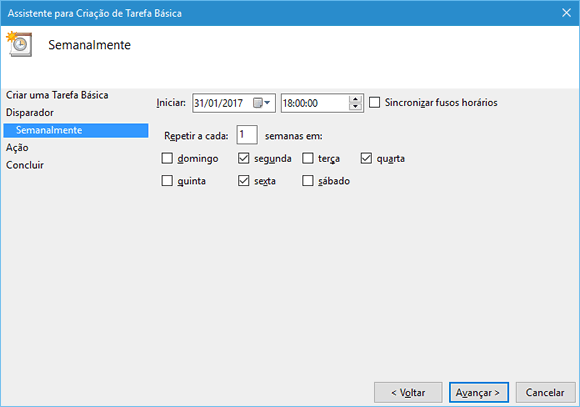This screenshot has height=407, width=580.
Task: Uncheck the segunda checkbox
Action: [243, 158]
